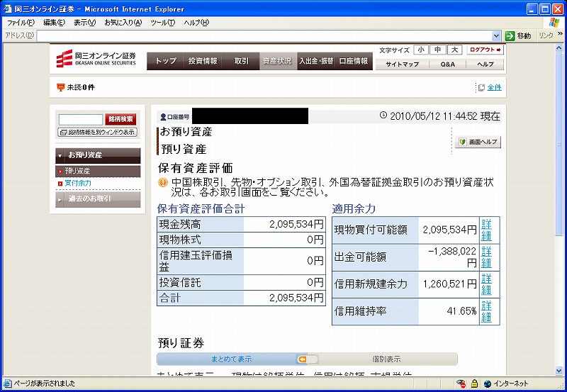Image resolution: width=567 pixels, height=392 pixels.
Task: Switch to the 投資情報 navigation tab
Action: pyautogui.click(x=203, y=61)
